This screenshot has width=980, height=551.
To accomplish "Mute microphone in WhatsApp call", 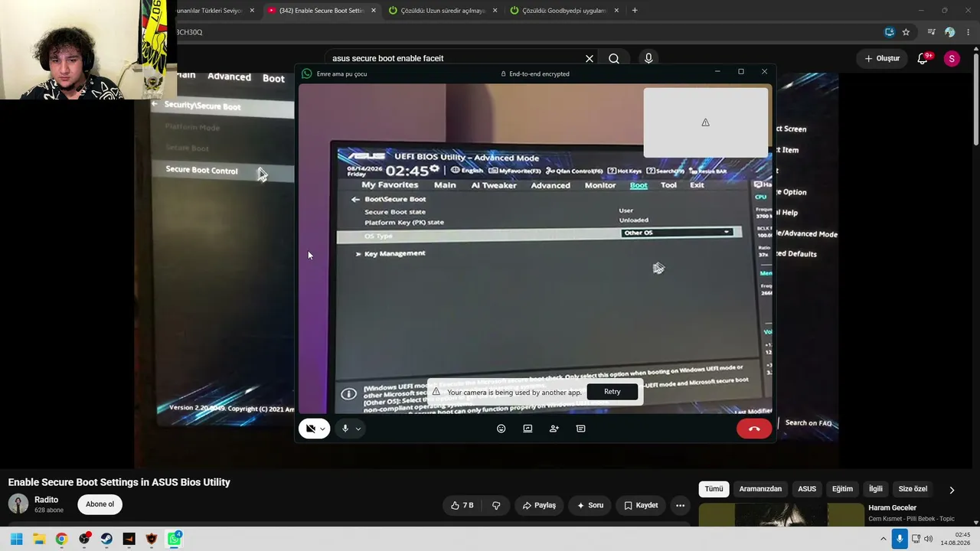I will pos(345,429).
